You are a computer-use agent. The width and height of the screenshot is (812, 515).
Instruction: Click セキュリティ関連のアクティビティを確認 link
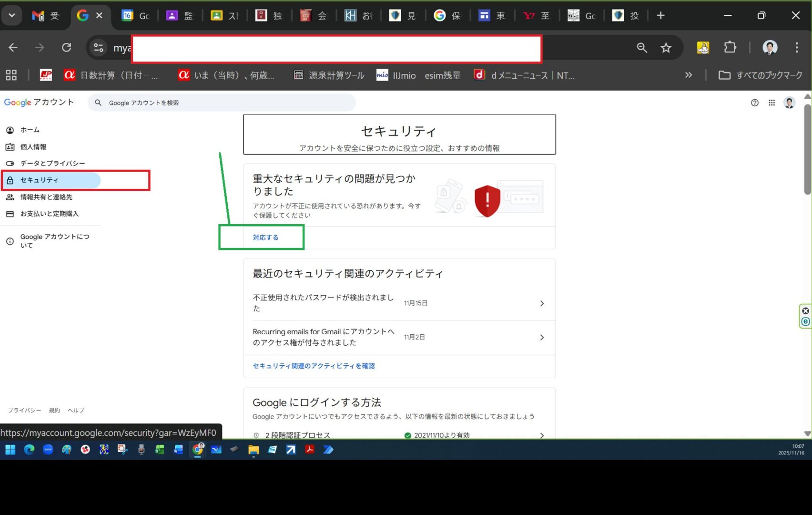(x=314, y=366)
